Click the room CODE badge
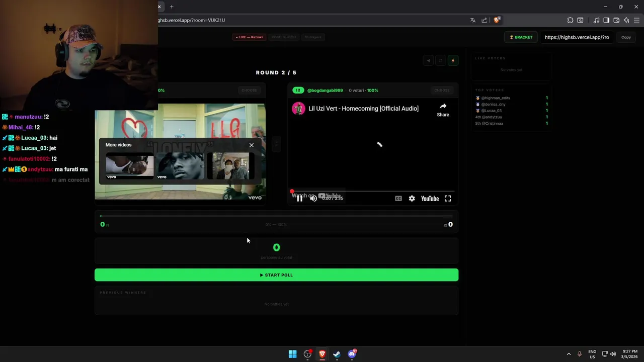 pos(284,37)
